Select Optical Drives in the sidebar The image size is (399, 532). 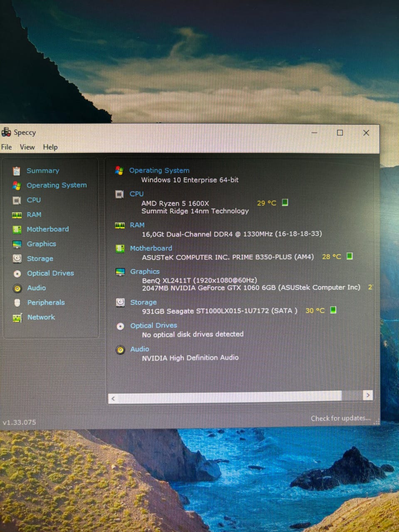click(x=50, y=273)
